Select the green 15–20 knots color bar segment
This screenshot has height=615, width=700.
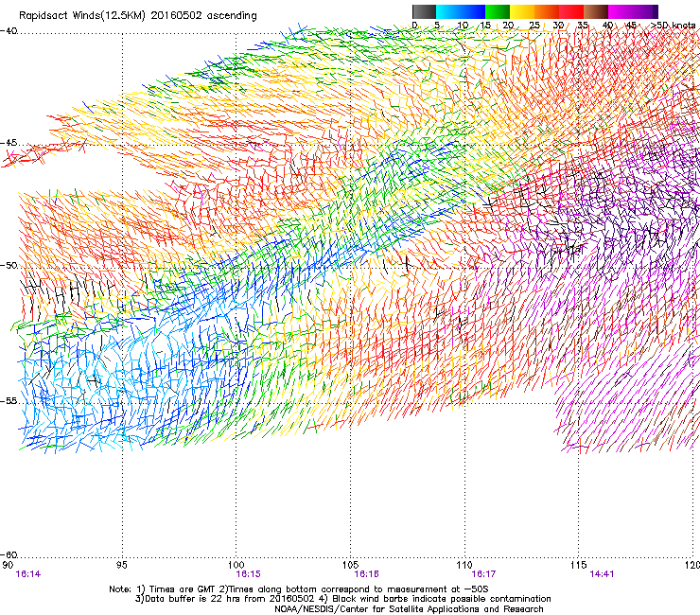pyautogui.click(x=498, y=11)
